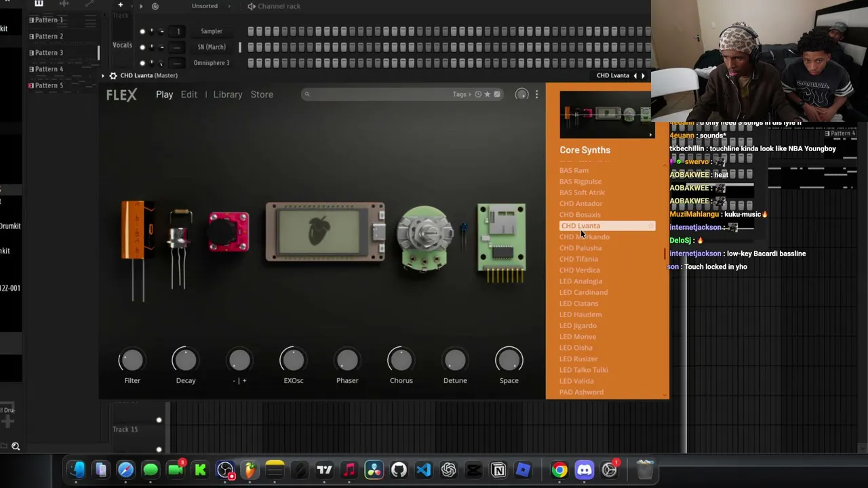Image resolution: width=868 pixels, height=488 pixels.
Task: Toggle the SN (March) channel select indicator
Action: 240,47
